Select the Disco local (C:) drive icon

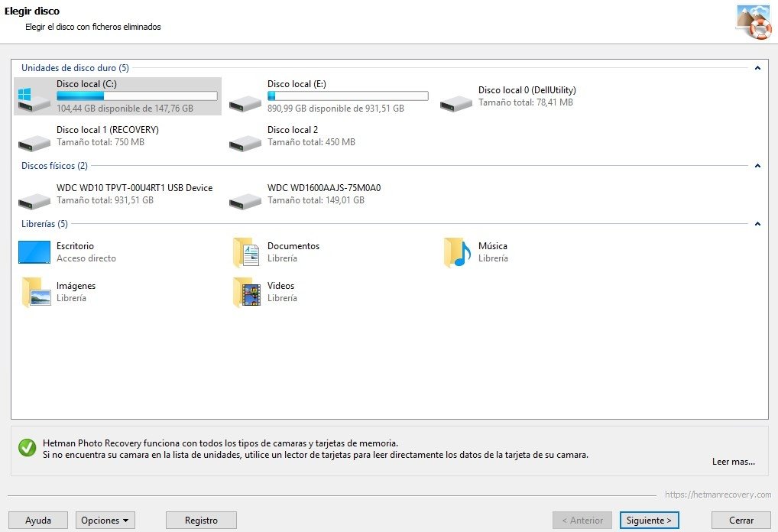(x=34, y=99)
